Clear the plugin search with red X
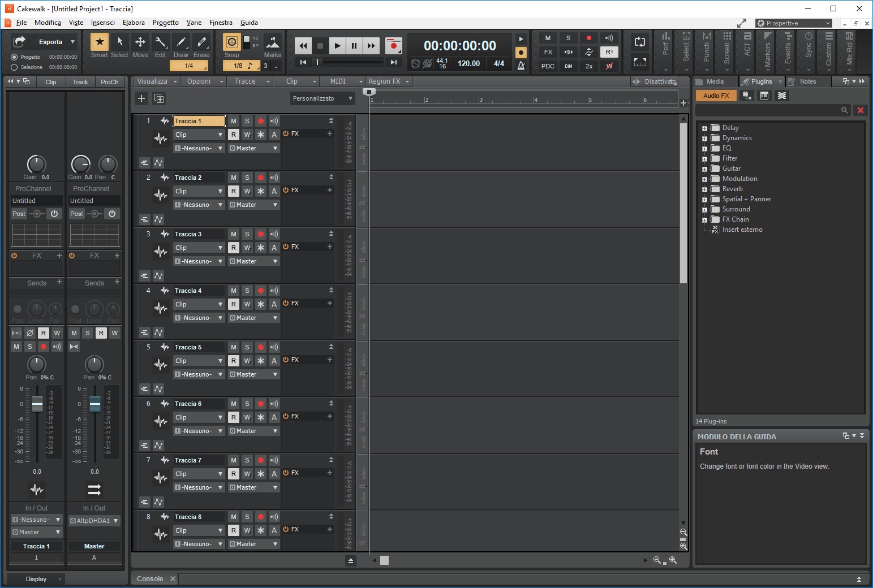The image size is (873, 588). [x=861, y=110]
